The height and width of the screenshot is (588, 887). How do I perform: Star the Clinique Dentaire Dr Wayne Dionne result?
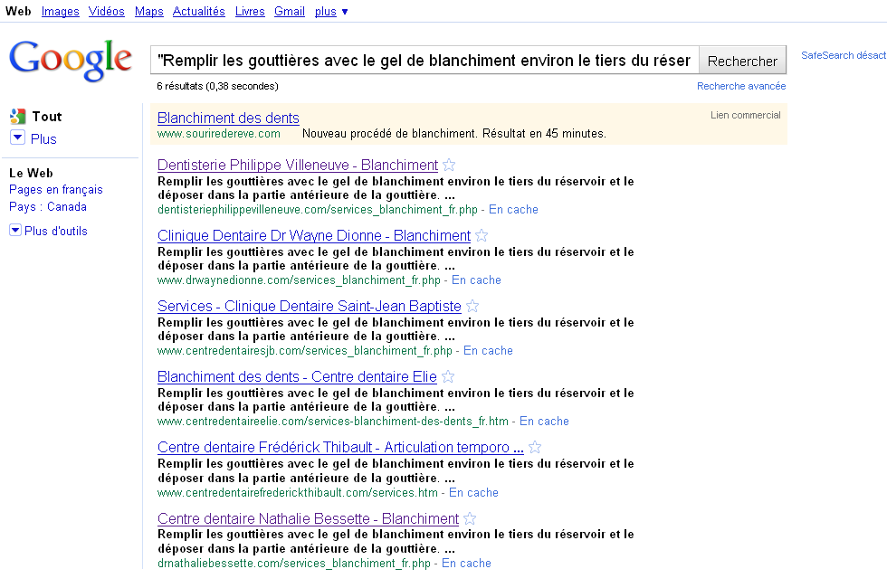click(x=482, y=236)
